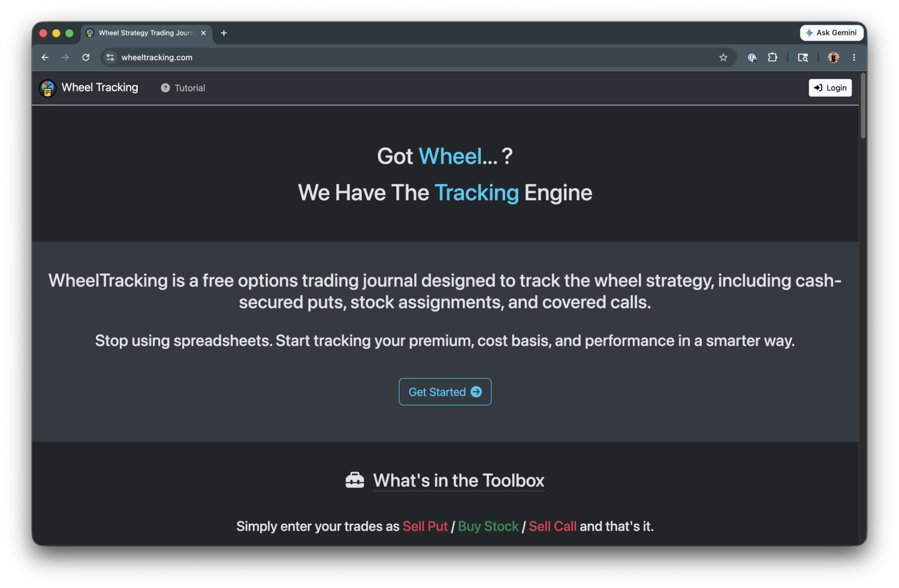The height and width of the screenshot is (588, 899).
Task: Close the Wheel Strategy Trading Journal tab
Action: (203, 33)
